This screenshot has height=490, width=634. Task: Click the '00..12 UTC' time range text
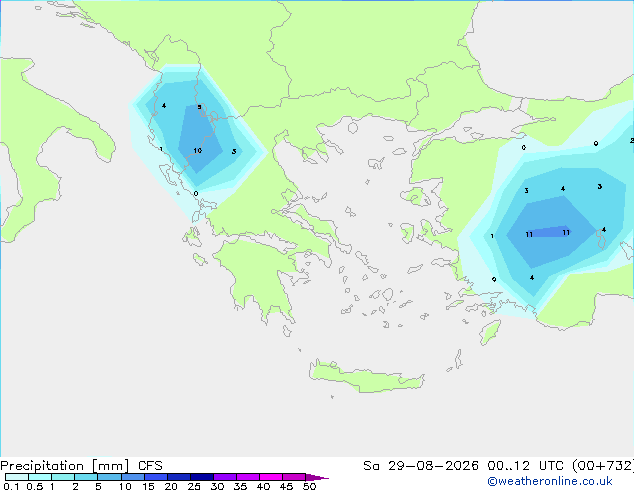point(527,466)
